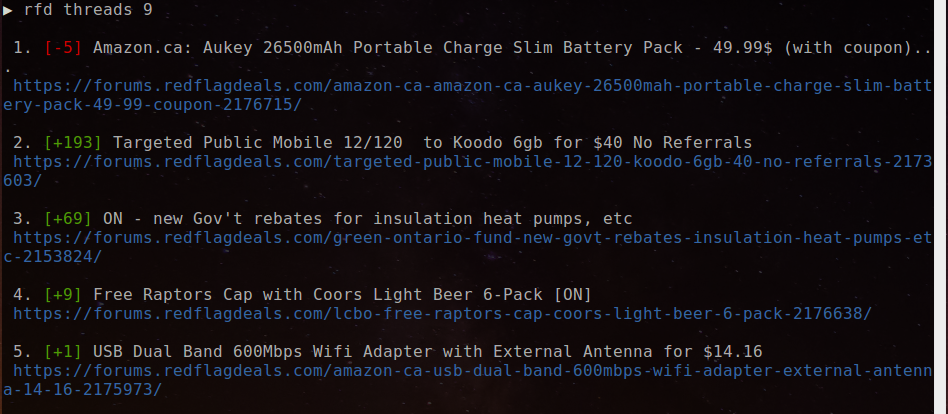The image size is (948, 414).
Task: Click the 'rfd threads 9' command text
Action: (88, 10)
